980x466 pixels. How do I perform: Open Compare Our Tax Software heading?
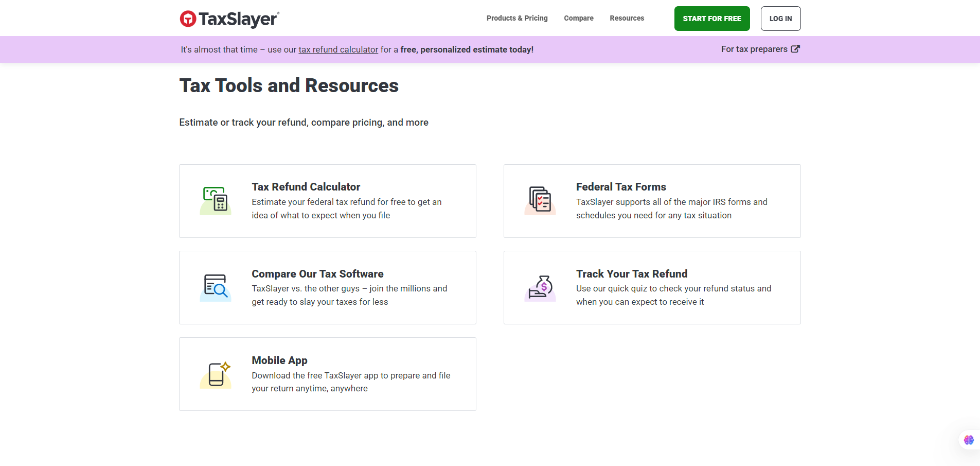pos(317,274)
